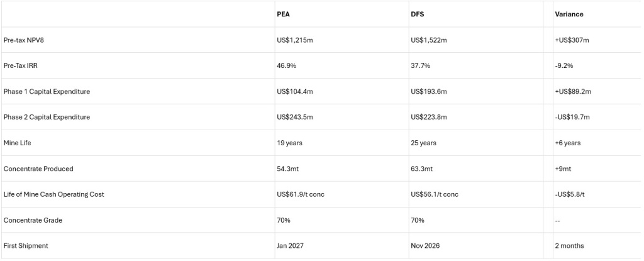The image size is (644, 261).
Task: Select the Pre-tax NPV8 row label
Action: pos(25,40)
